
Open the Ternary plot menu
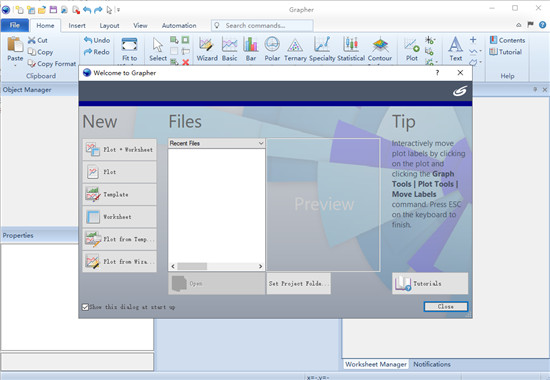click(x=295, y=49)
